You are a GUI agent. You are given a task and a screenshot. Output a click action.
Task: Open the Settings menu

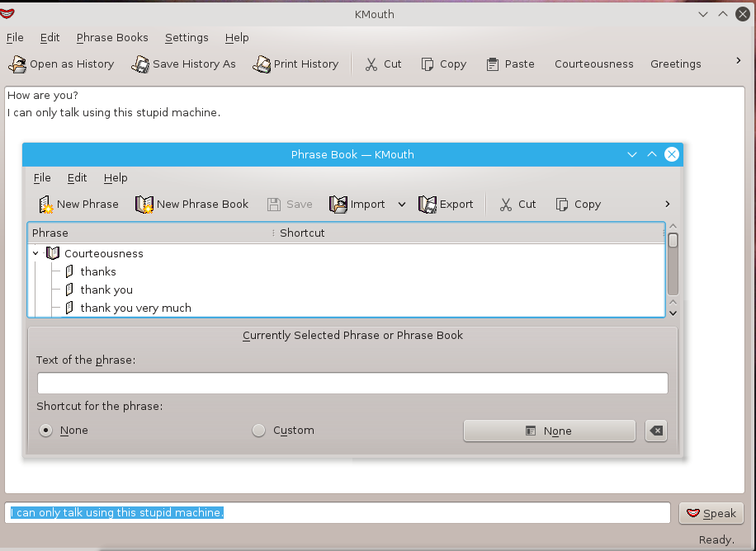187,38
